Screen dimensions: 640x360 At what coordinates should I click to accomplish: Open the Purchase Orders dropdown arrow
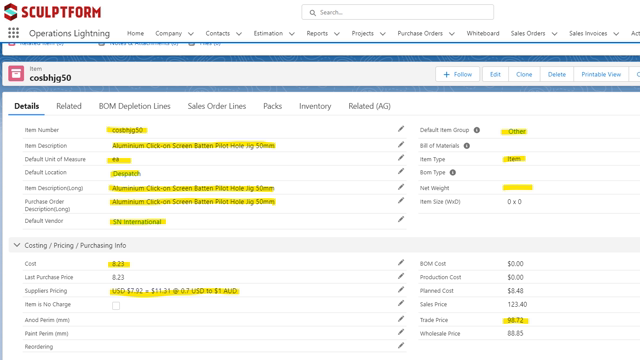[x=451, y=34]
